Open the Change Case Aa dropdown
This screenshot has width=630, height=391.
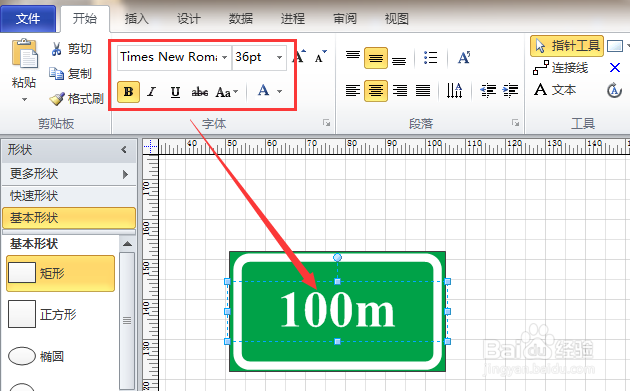(227, 92)
